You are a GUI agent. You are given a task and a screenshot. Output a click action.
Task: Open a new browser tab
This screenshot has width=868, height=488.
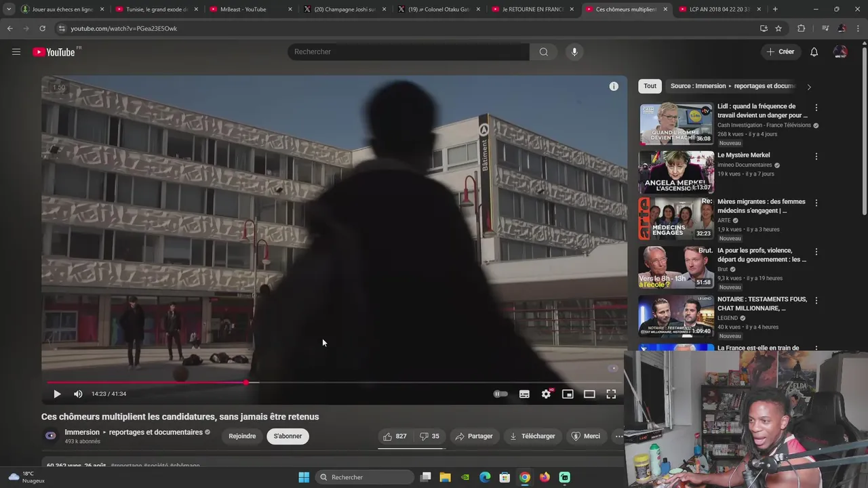[775, 9]
